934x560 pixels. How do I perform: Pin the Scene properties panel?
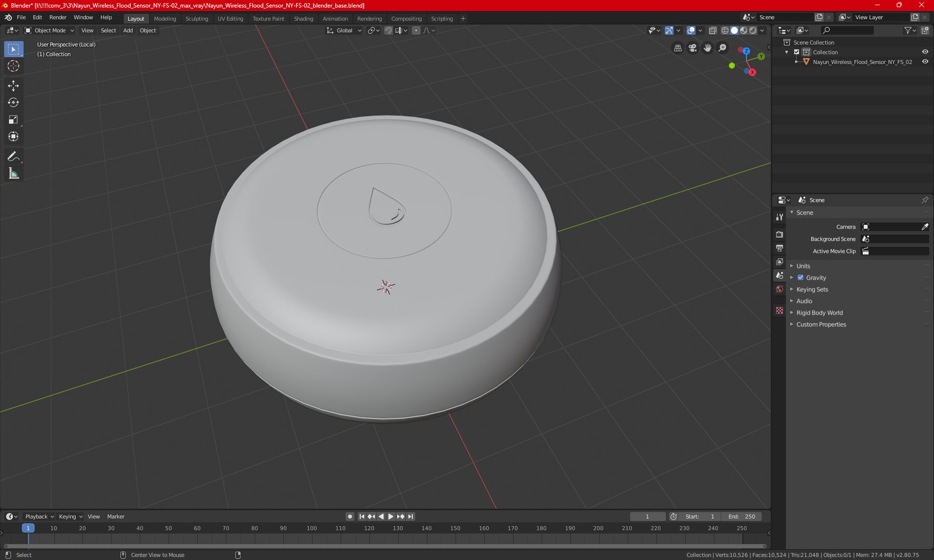[925, 200]
